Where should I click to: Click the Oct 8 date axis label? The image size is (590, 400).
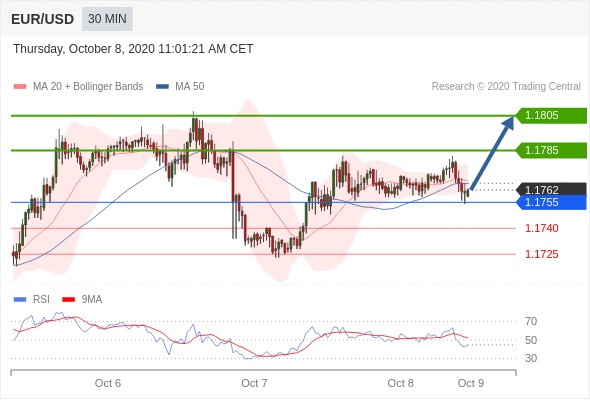coord(400,383)
